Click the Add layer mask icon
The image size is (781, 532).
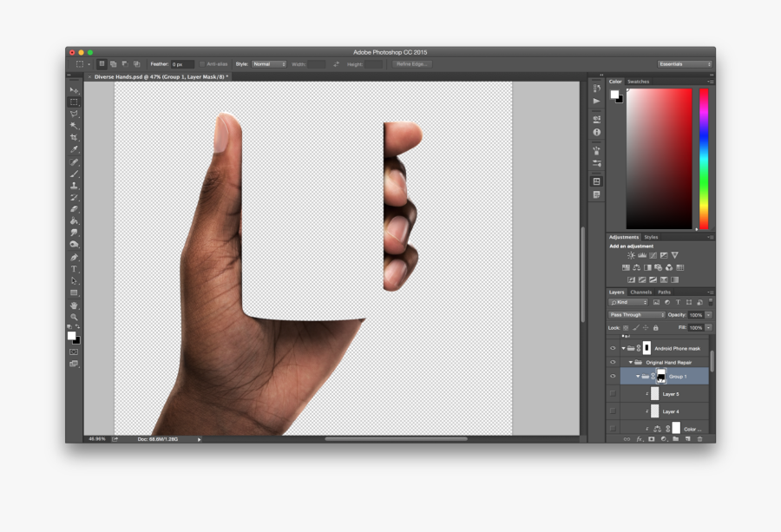coord(650,437)
